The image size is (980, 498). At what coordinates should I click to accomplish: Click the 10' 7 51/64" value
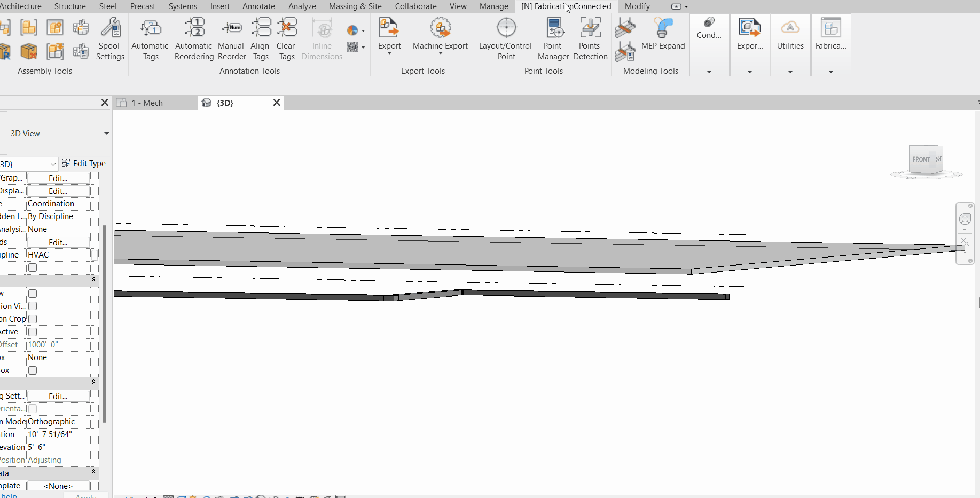click(x=59, y=434)
